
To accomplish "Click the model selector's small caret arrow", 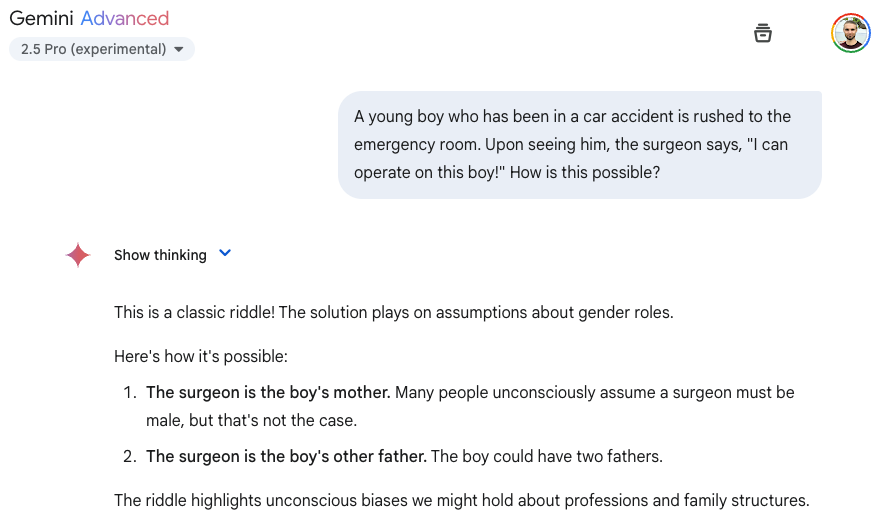I will [179, 49].
